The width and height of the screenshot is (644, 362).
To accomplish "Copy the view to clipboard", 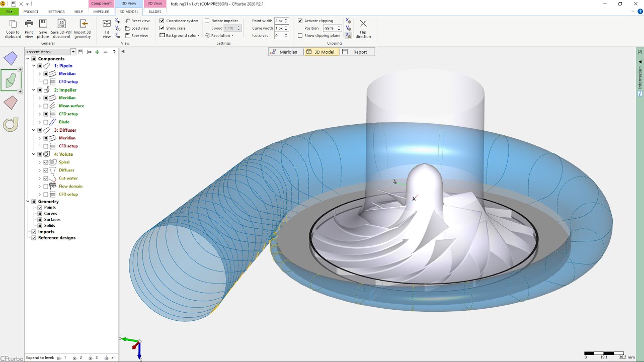I will (13, 29).
